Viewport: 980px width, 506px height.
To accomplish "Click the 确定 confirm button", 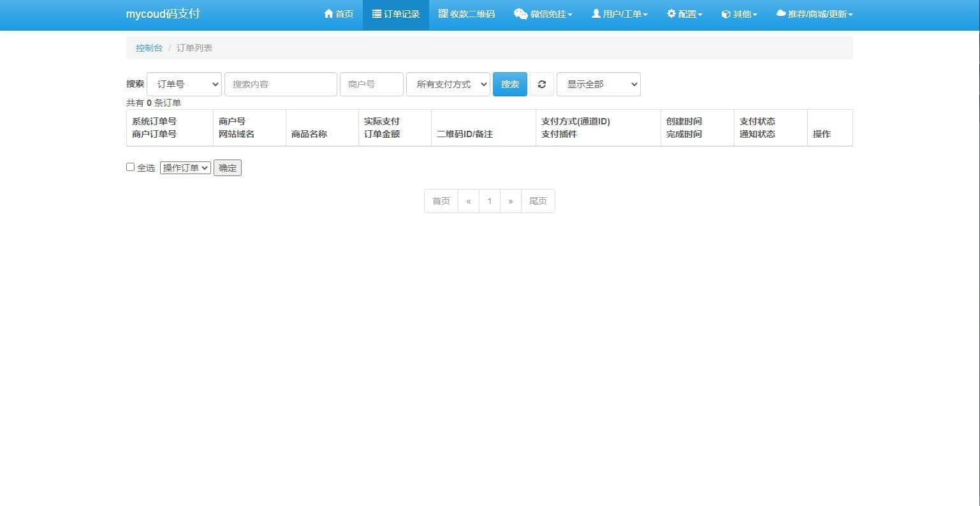I will (x=228, y=168).
